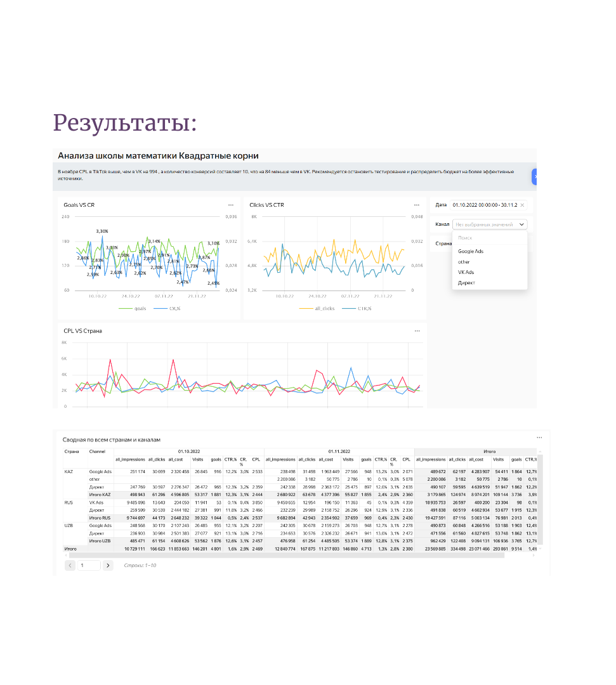Select the KAZ country cell

click(69, 472)
